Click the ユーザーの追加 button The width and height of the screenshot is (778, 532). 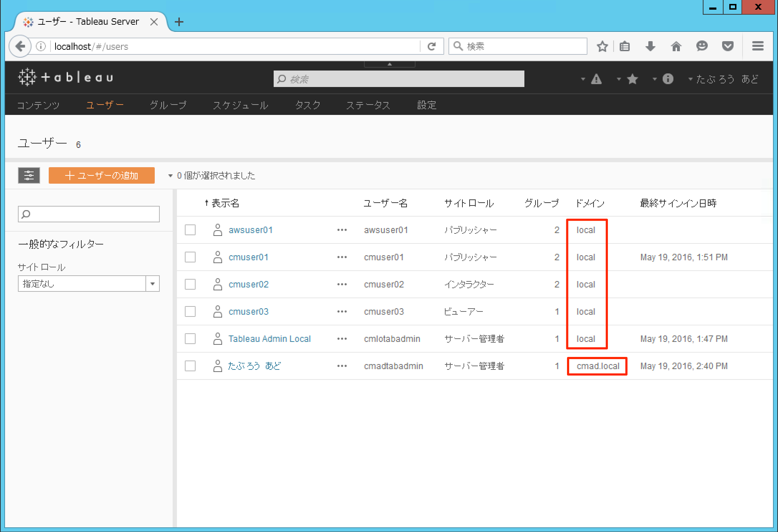[102, 175]
